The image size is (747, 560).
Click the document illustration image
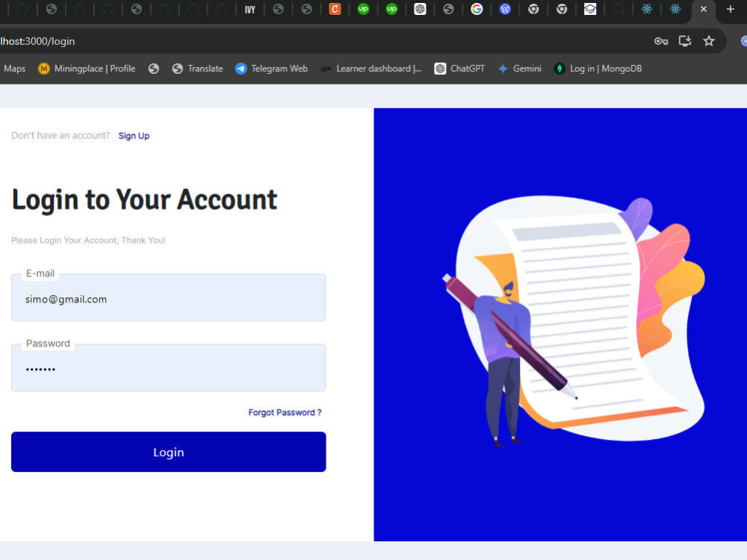tap(574, 320)
